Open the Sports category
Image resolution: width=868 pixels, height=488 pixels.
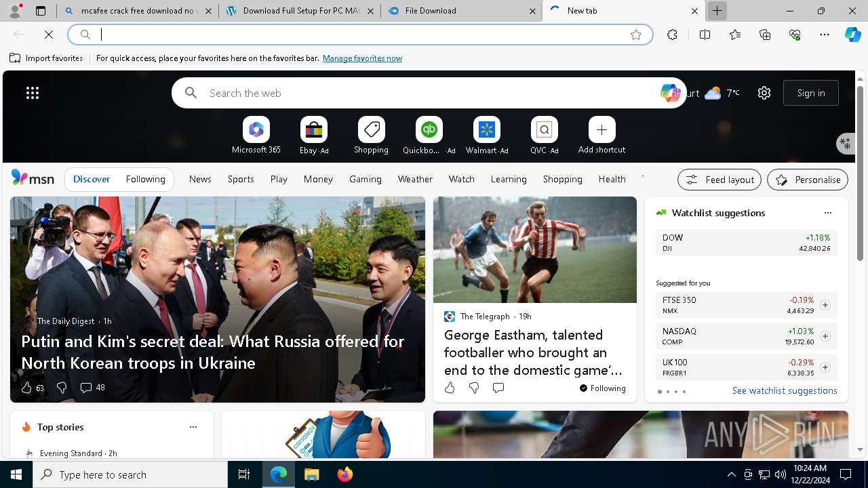(x=241, y=179)
